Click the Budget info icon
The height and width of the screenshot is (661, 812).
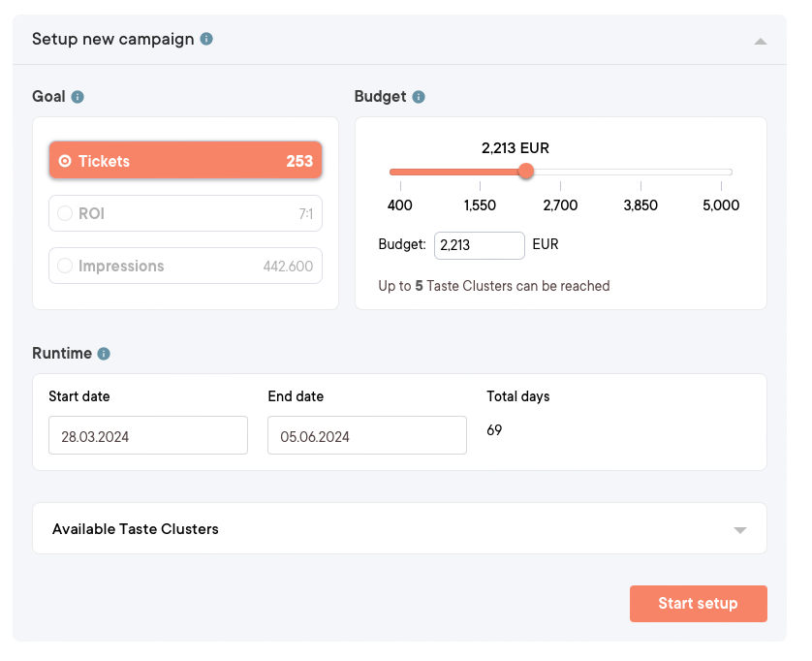(418, 96)
